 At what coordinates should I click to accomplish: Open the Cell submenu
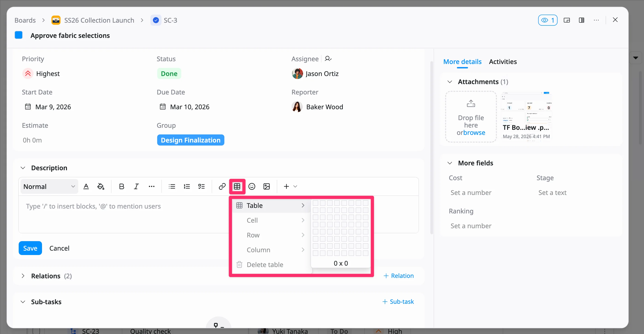(271, 220)
